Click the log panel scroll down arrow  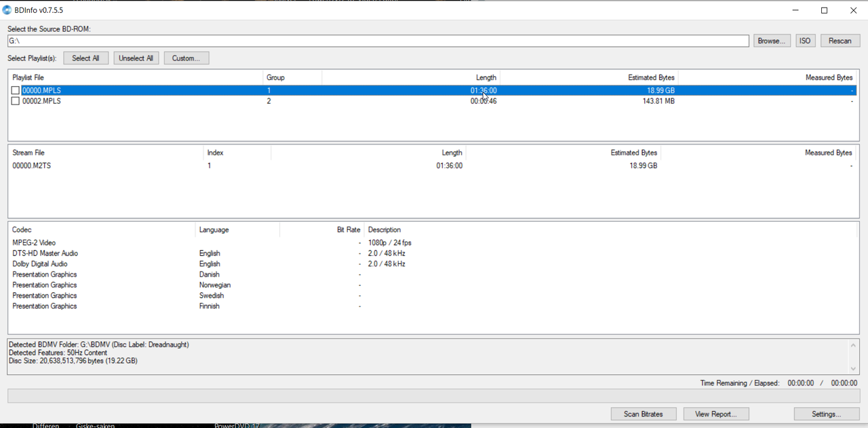pyautogui.click(x=853, y=368)
